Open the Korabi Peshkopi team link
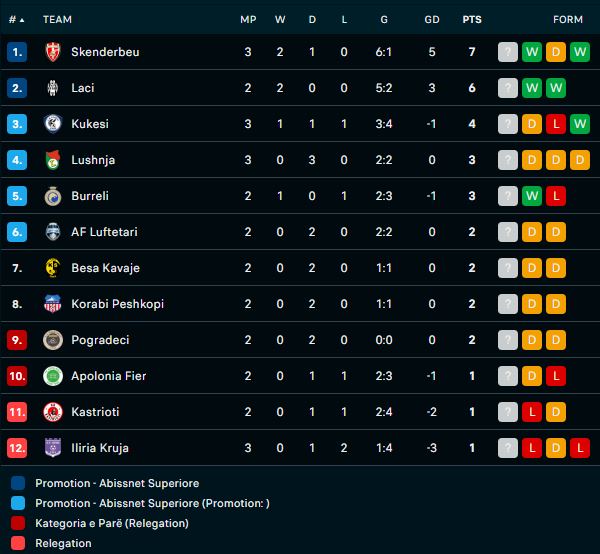 [x=117, y=304]
